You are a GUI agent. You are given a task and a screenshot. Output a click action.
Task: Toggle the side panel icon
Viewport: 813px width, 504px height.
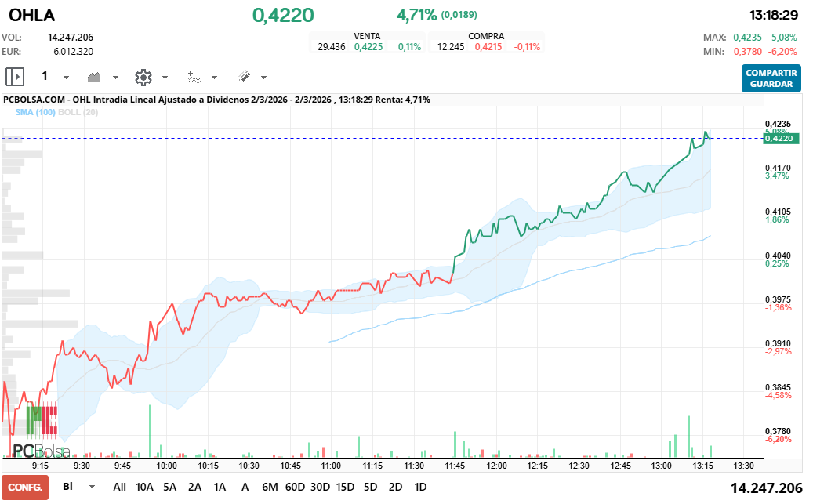[x=15, y=77]
